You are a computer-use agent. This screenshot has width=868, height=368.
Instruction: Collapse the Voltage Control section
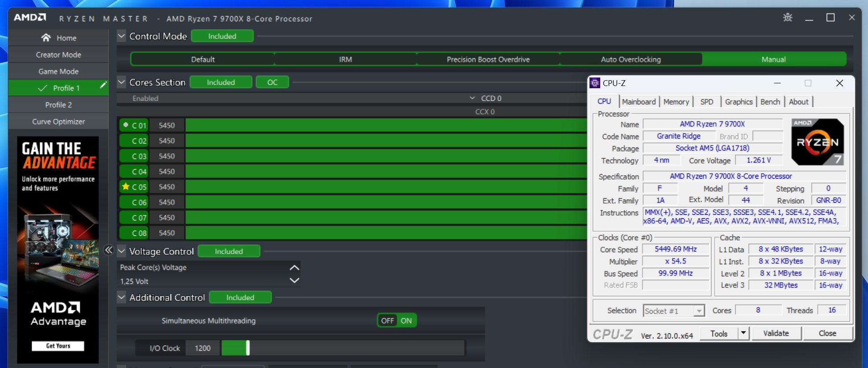click(121, 251)
